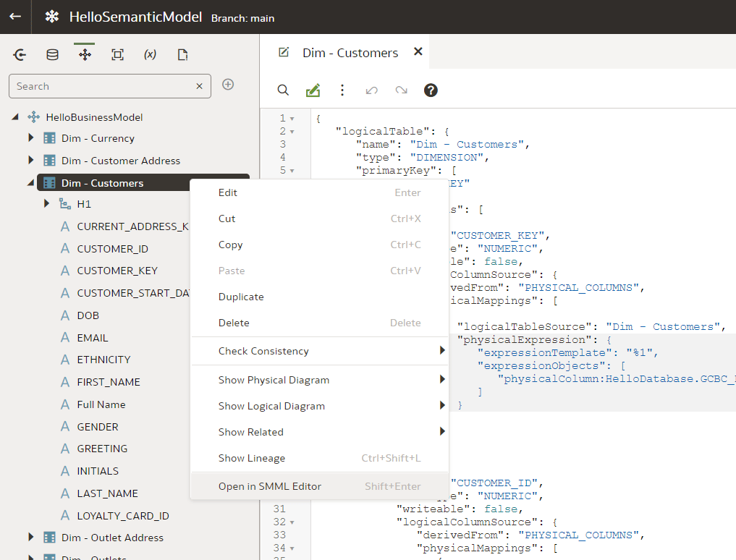Open the kebab menu in editor toolbar
Screen dimensions: 736x560
click(342, 90)
